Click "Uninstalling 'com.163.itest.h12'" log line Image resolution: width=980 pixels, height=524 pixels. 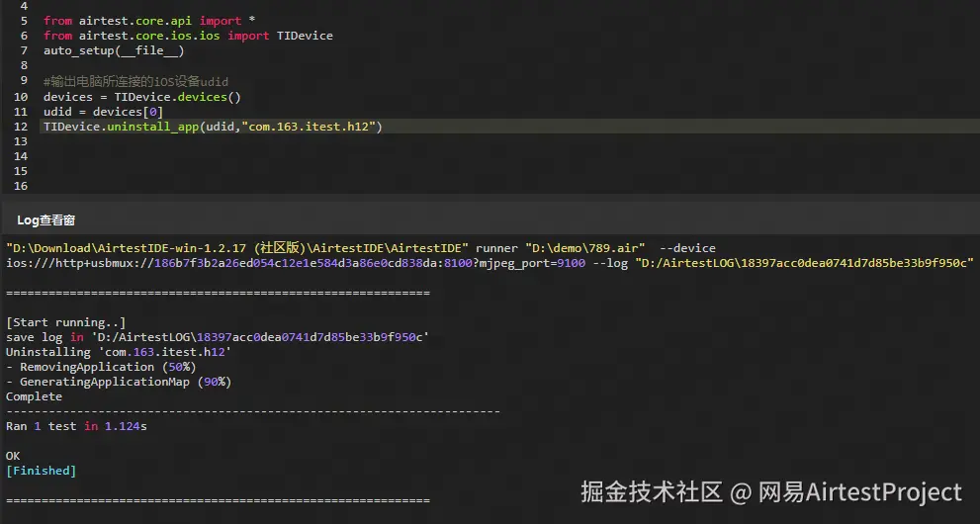(119, 352)
